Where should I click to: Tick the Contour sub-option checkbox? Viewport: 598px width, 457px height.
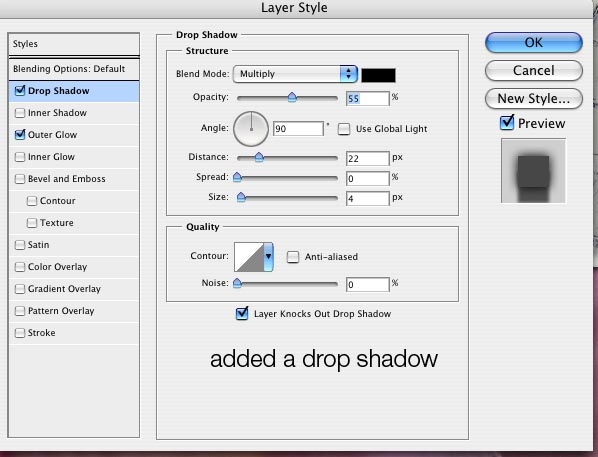pyautogui.click(x=32, y=201)
